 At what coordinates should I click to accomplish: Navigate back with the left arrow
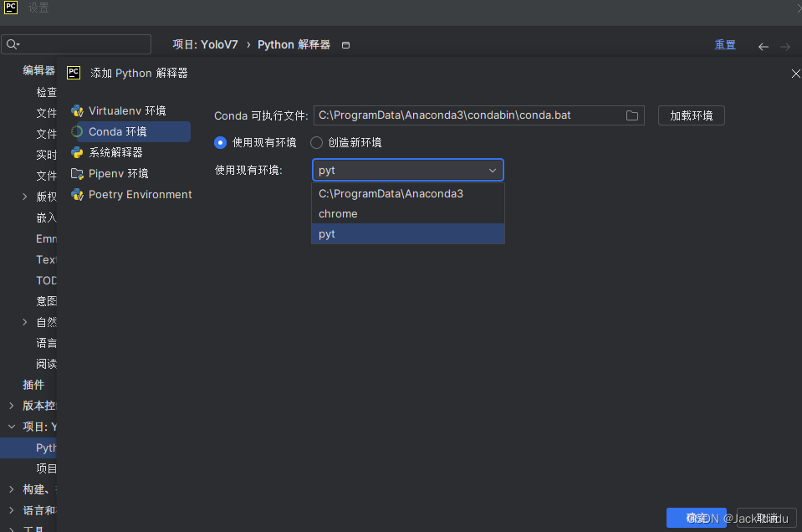[x=764, y=47]
